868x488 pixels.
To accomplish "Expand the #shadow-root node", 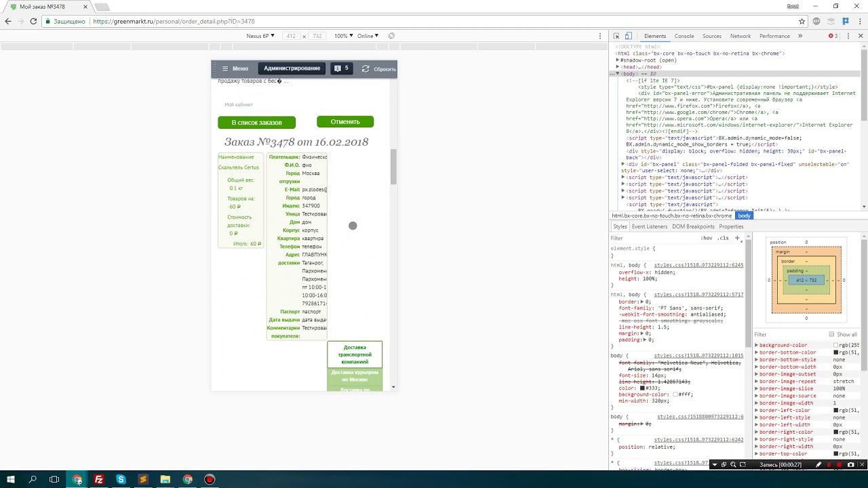I will pos(618,60).
